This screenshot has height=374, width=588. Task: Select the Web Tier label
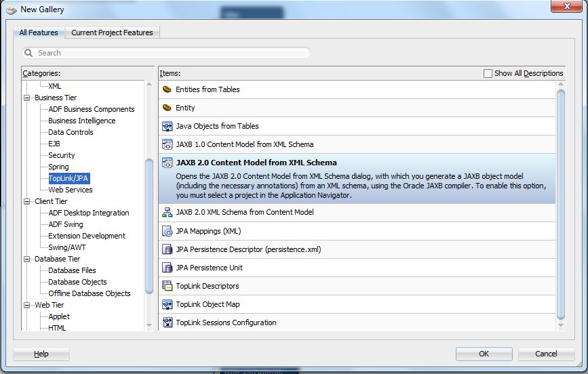(x=49, y=305)
